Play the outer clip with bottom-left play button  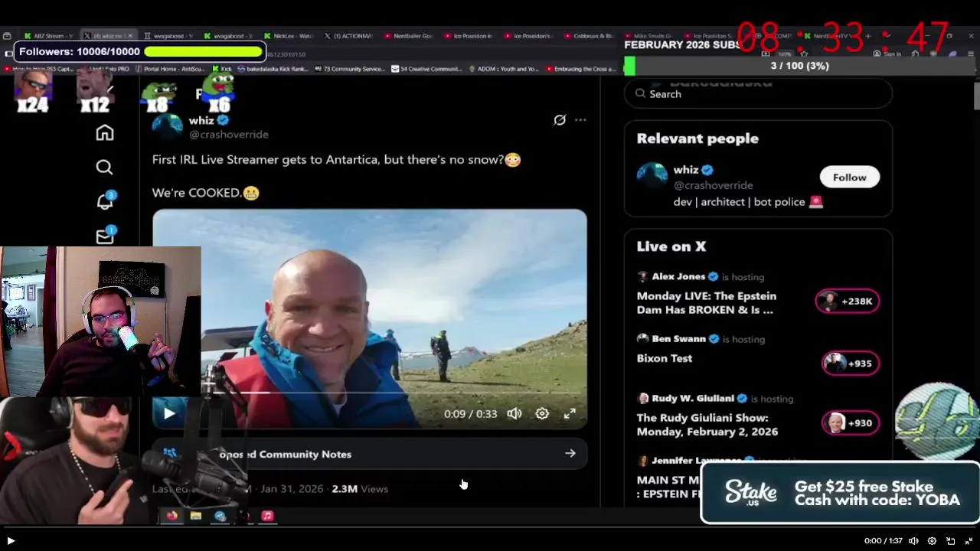pyautogui.click(x=11, y=540)
